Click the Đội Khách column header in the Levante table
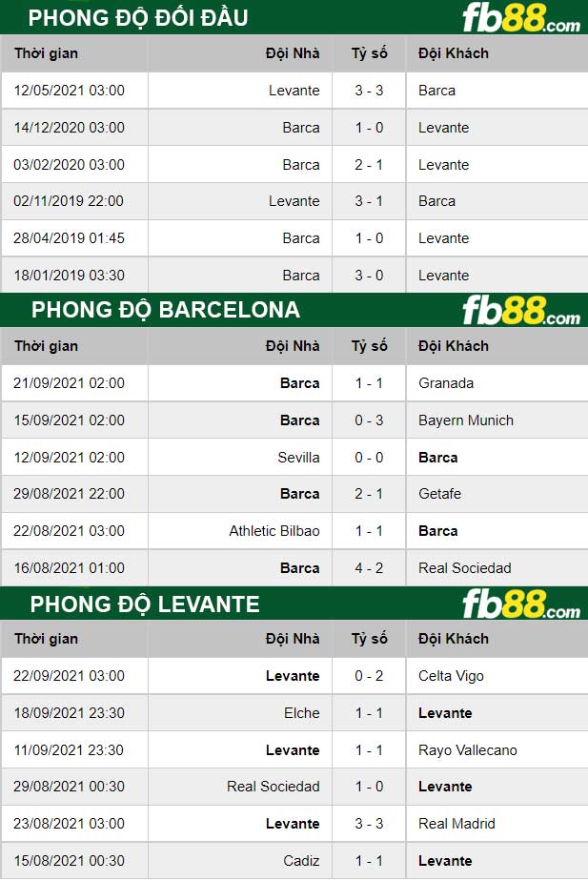This screenshot has width=588, height=881. pos(453,639)
